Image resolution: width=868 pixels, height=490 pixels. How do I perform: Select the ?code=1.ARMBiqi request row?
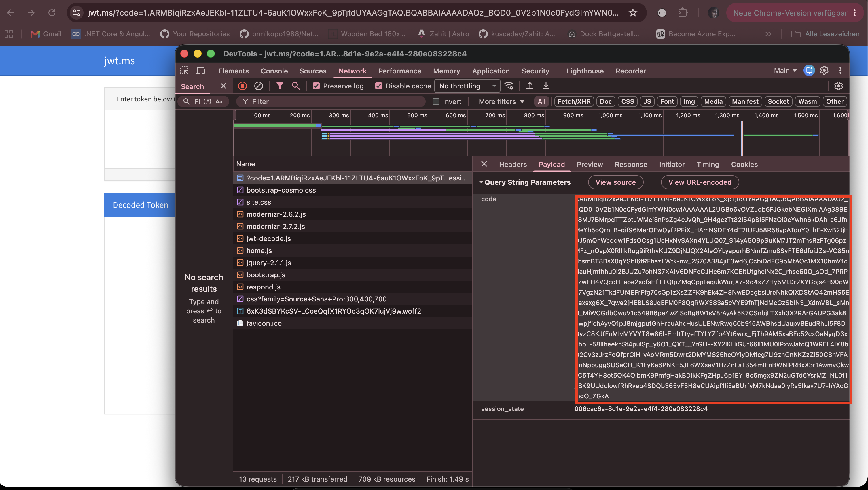tap(352, 178)
